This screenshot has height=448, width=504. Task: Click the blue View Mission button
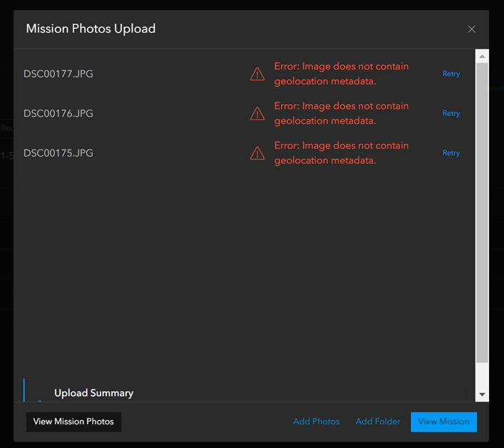(443, 422)
